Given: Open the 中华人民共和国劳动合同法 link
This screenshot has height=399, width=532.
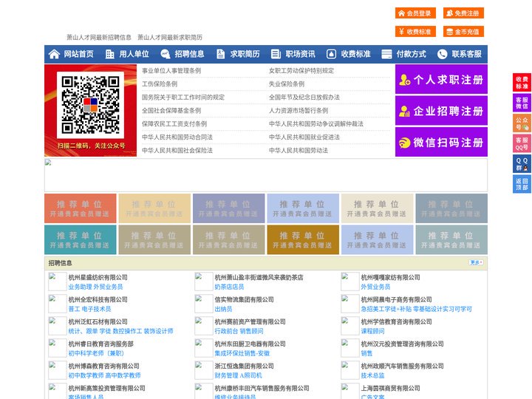Looking at the screenshot, I should tap(177, 137).
